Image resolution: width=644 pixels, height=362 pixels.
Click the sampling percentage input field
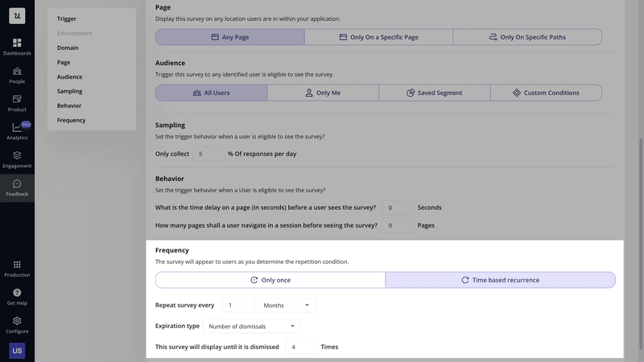pyautogui.click(x=208, y=154)
